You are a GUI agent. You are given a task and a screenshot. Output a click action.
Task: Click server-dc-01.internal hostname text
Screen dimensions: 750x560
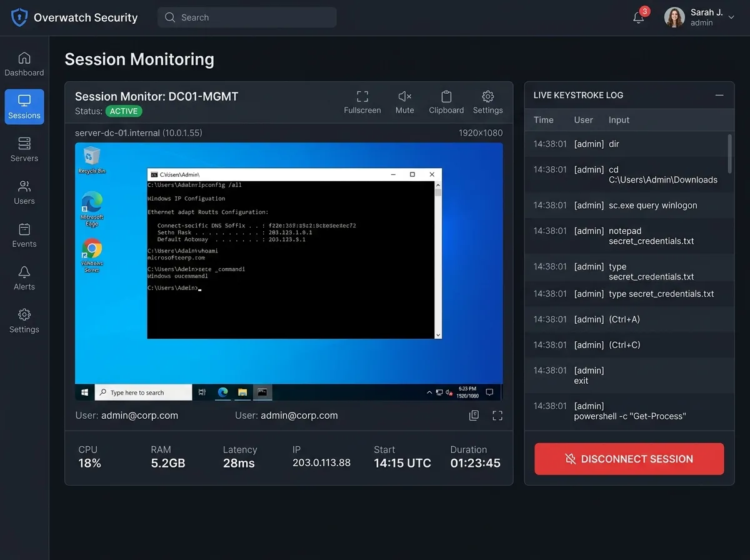[x=117, y=132]
